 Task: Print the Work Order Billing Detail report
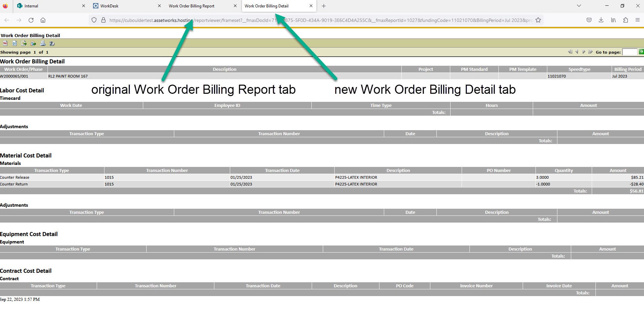click(43, 43)
